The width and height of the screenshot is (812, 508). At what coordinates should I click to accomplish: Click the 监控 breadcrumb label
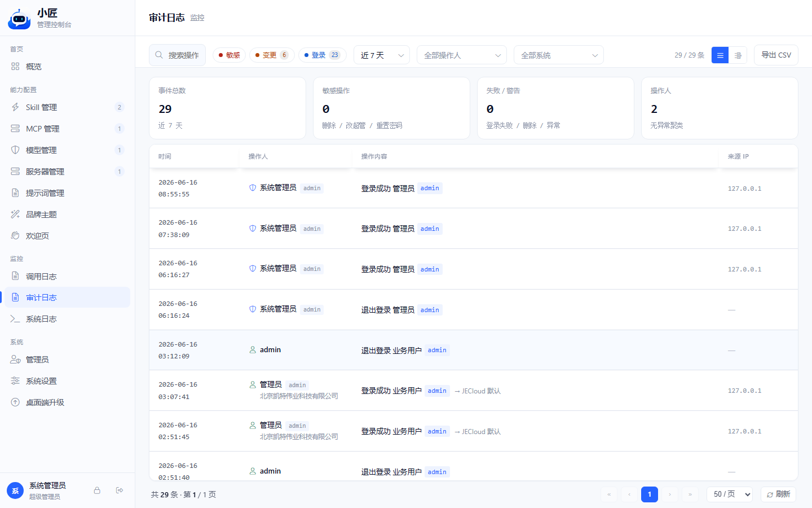(197, 18)
